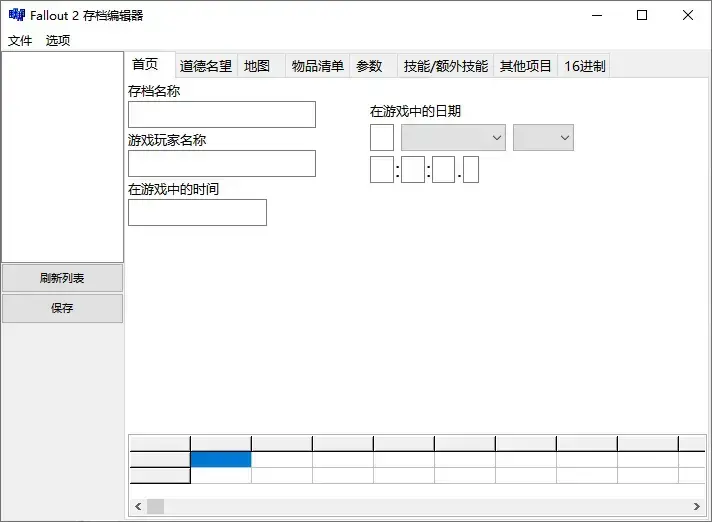Viewport: 712px width, 522px height.
Task: Click the tenths field after the dot
Action: (x=471, y=169)
